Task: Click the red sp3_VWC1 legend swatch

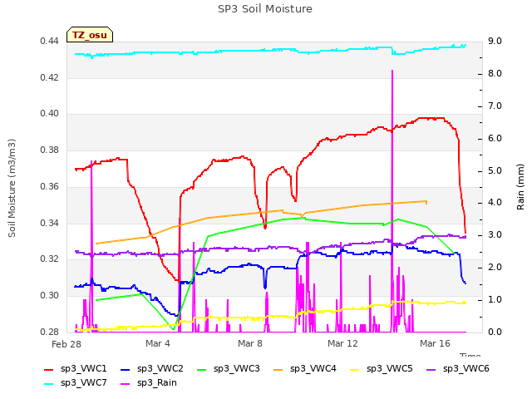Action: click(49, 369)
